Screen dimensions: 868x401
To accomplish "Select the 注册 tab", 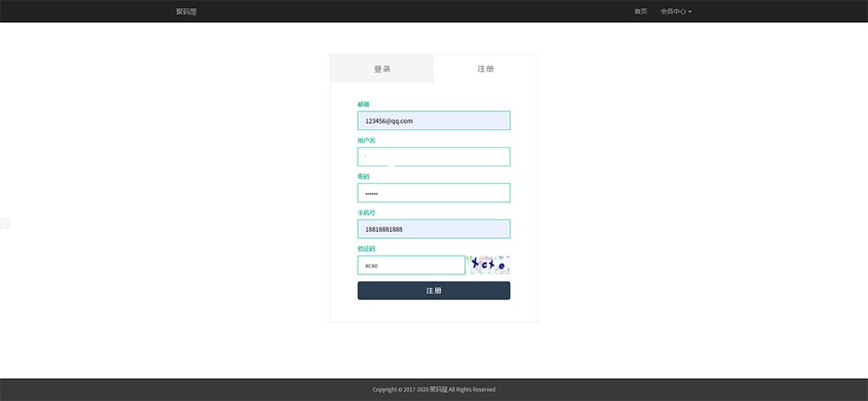I will click(x=485, y=68).
